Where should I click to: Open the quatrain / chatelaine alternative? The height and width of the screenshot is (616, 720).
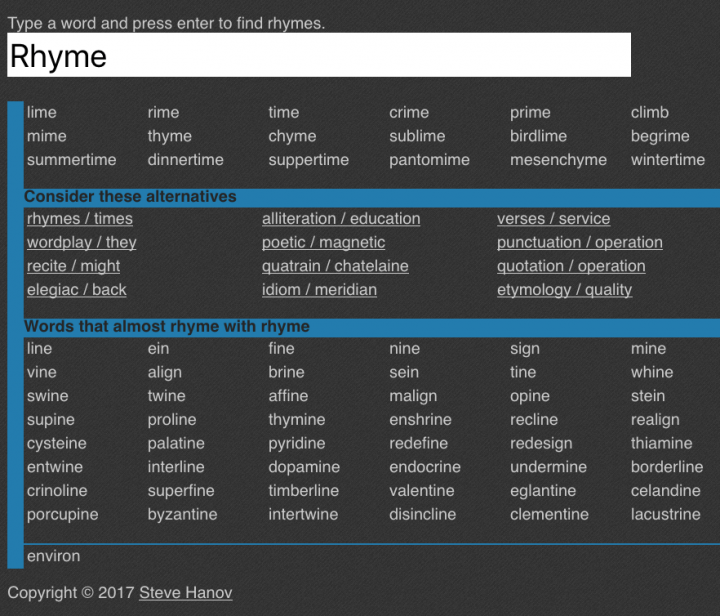coord(335,266)
